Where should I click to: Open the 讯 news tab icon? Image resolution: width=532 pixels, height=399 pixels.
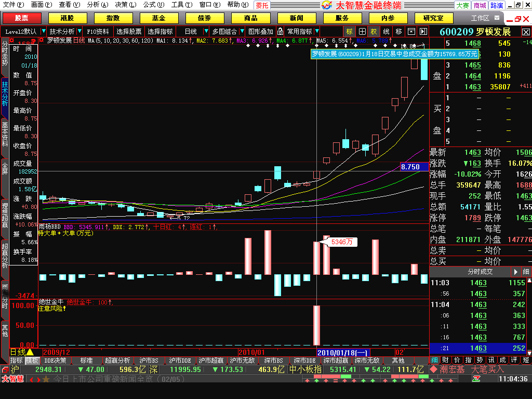(491, 360)
